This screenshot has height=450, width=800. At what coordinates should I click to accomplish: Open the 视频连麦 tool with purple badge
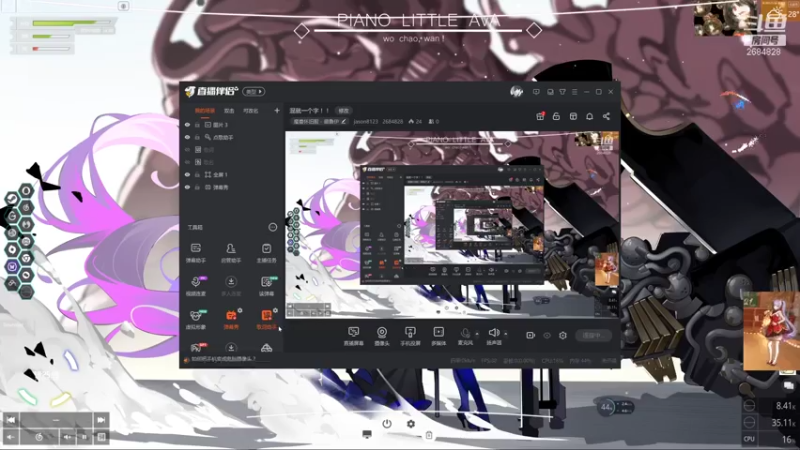[x=196, y=286]
